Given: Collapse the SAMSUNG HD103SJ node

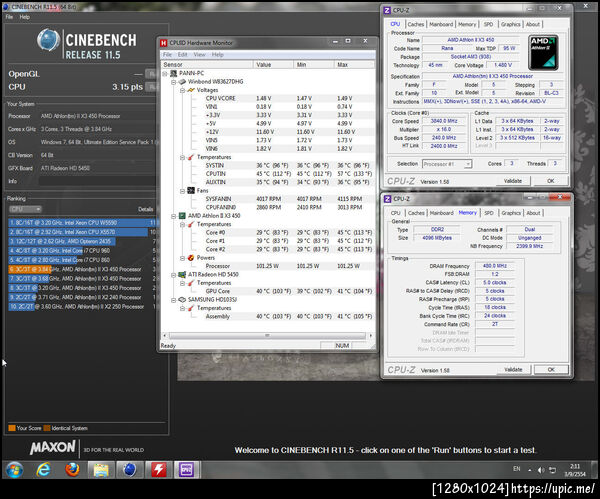Looking at the screenshot, I should 173,300.
